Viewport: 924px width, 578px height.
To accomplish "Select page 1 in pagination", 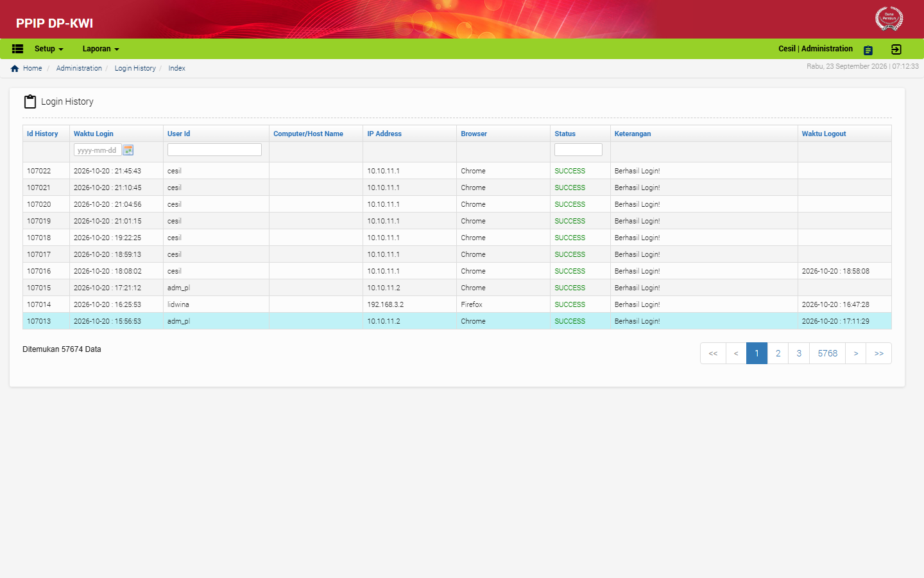I will pyautogui.click(x=757, y=353).
